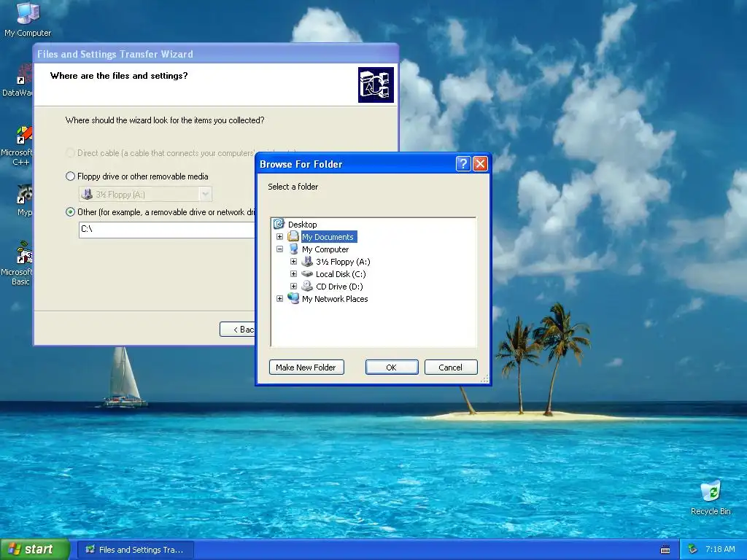
Task: Collapse the My Computer tree node
Action: coord(279,249)
